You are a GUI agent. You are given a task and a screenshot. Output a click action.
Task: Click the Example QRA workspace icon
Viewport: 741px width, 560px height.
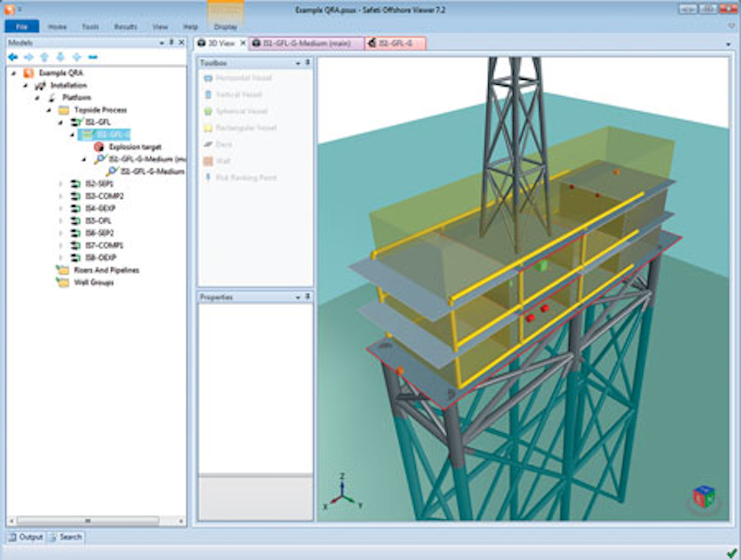pyautogui.click(x=29, y=73)
